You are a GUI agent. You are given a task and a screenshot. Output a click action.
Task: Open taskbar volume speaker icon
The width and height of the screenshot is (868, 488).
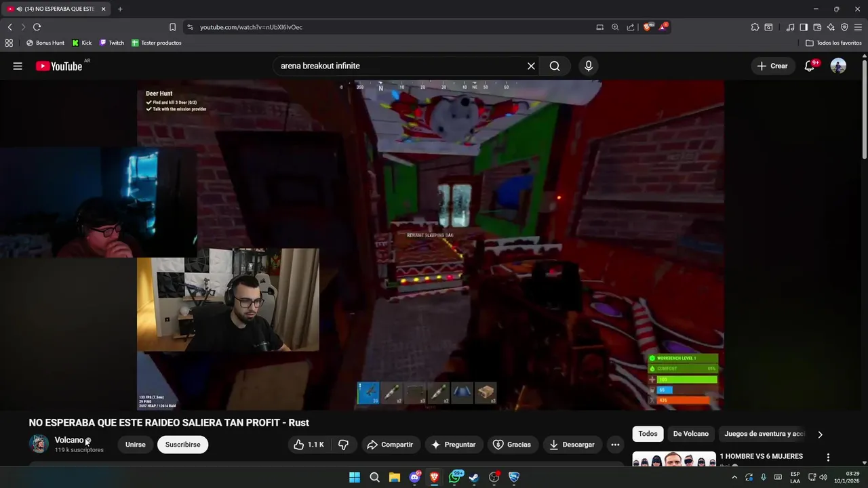(823, 477)
